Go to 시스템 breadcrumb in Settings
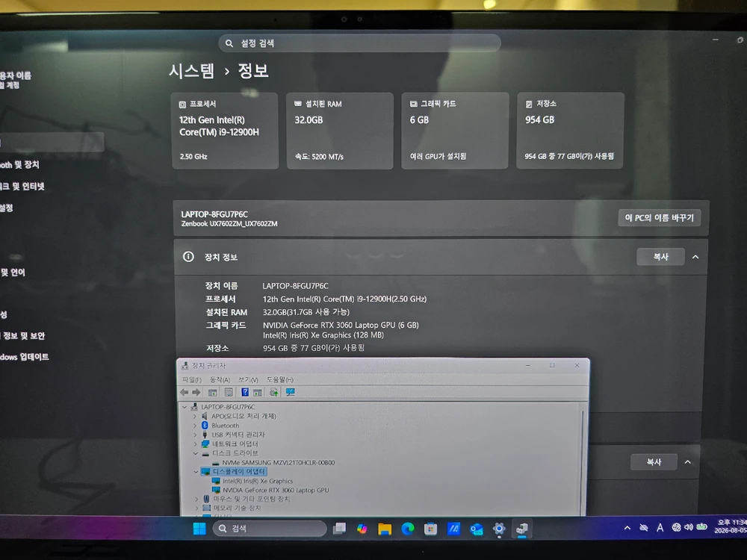The image size is (747, 560). [192, 71]
